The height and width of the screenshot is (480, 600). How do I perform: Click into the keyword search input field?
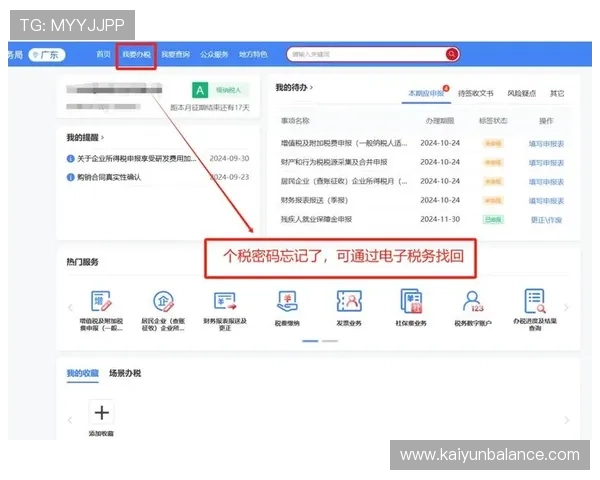[365, 54]
